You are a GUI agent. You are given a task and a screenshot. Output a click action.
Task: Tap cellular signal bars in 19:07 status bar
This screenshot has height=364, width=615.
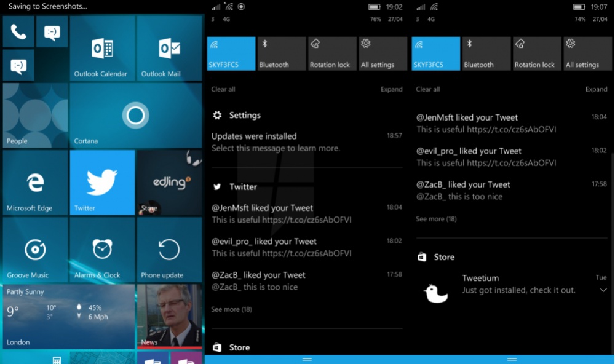point(421,7)
